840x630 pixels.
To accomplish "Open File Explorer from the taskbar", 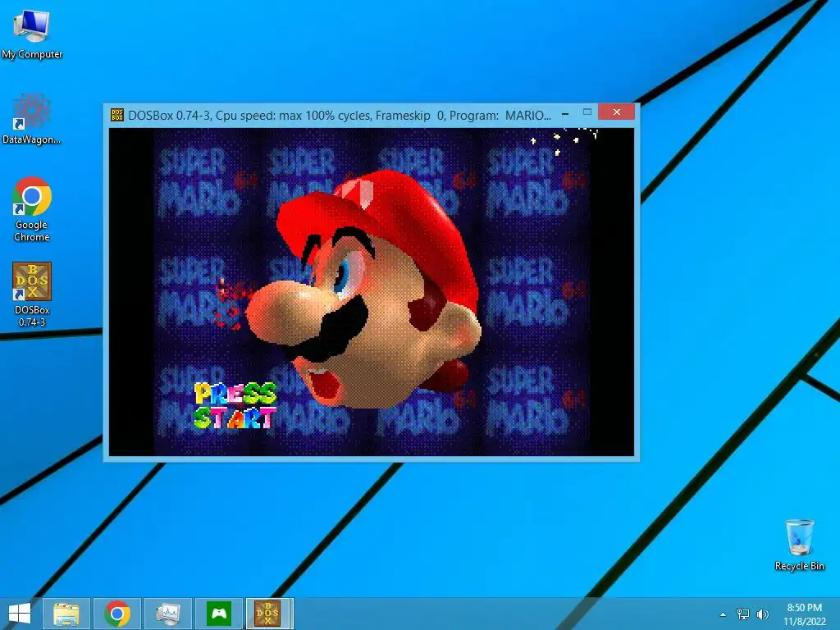I will 66,614.
